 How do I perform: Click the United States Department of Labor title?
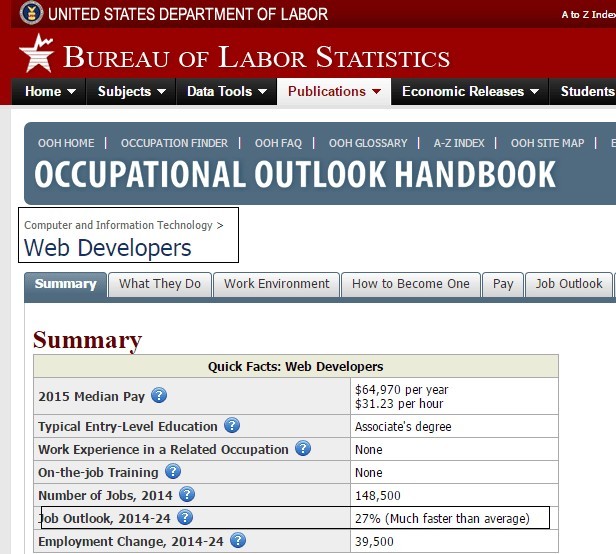pyautogui.click(x=188, y=14)
